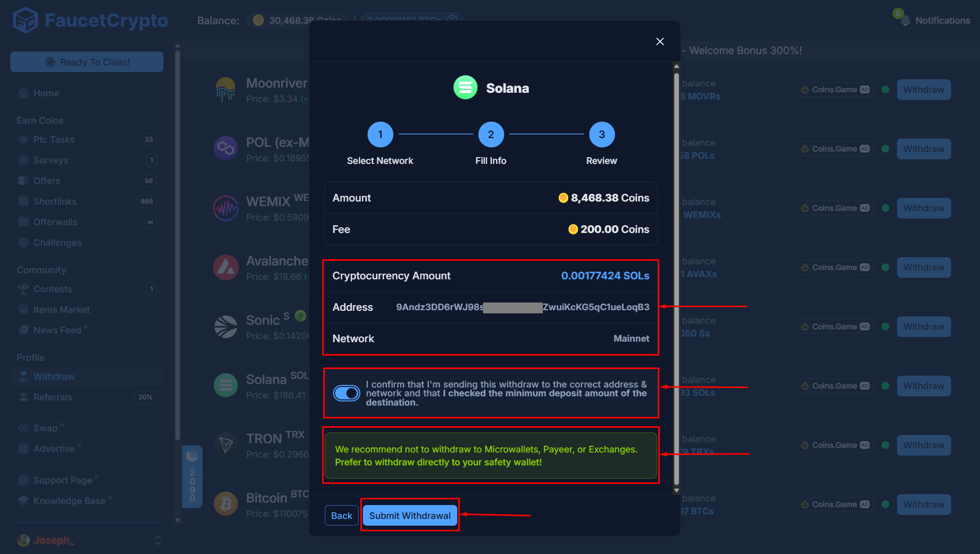Click the 8,468.38 Coins amount value
980x554 pixels.
[604, 198]
